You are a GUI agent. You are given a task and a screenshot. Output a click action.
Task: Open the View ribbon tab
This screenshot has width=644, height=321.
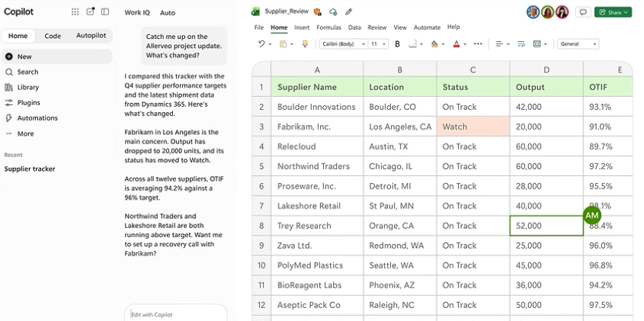coord(400,27)
